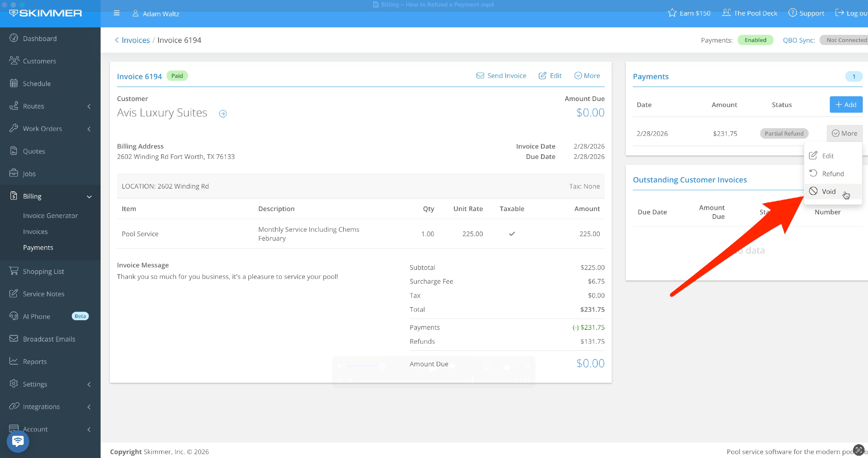Open Dashboard from the sidebar
The width and height of the screenshot is (868, 458).
coord(39,39)
